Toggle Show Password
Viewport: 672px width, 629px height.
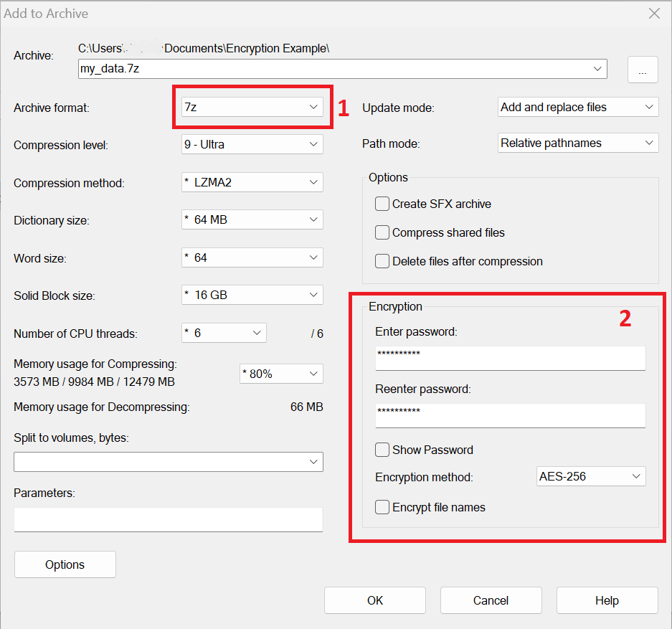click(382, 450)
